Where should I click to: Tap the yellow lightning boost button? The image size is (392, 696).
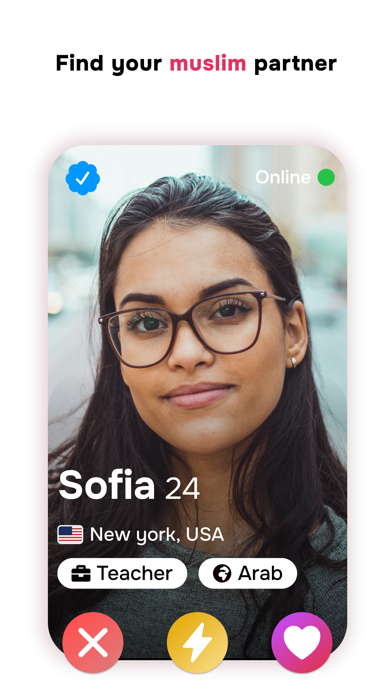197,642
